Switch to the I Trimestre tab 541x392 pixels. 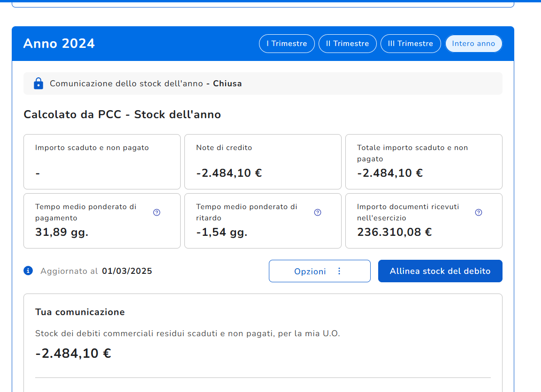click(287, 44)
